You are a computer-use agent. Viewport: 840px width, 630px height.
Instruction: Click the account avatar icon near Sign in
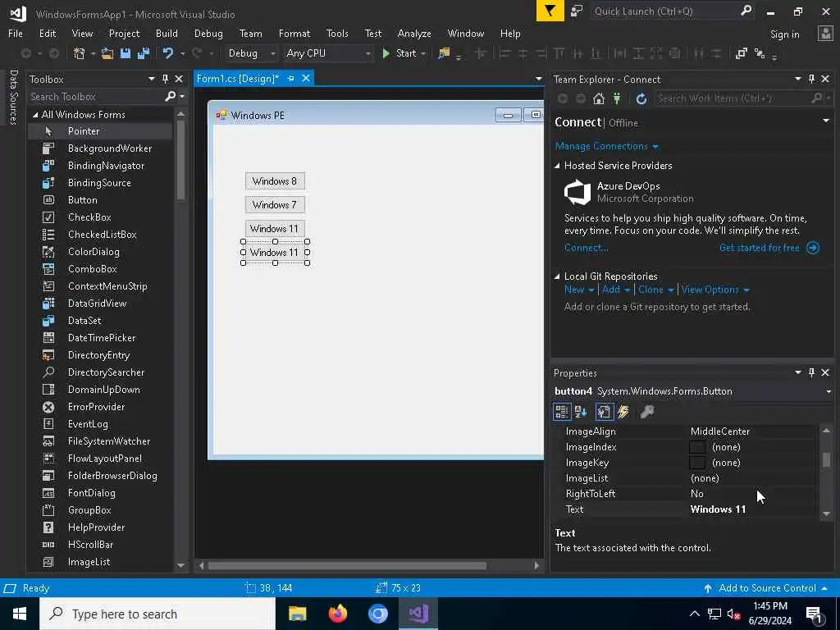click(x=825, y=33)
